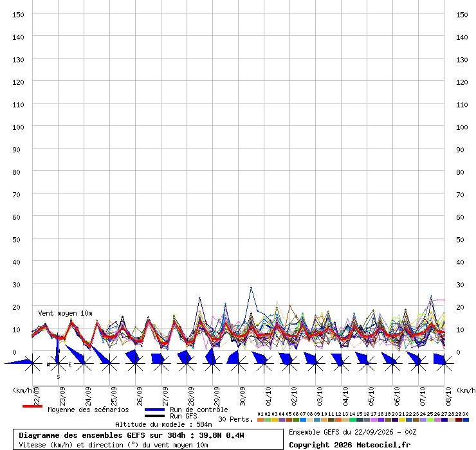
Task: Click the 25/09 date label on the axis
Action: 114,396
